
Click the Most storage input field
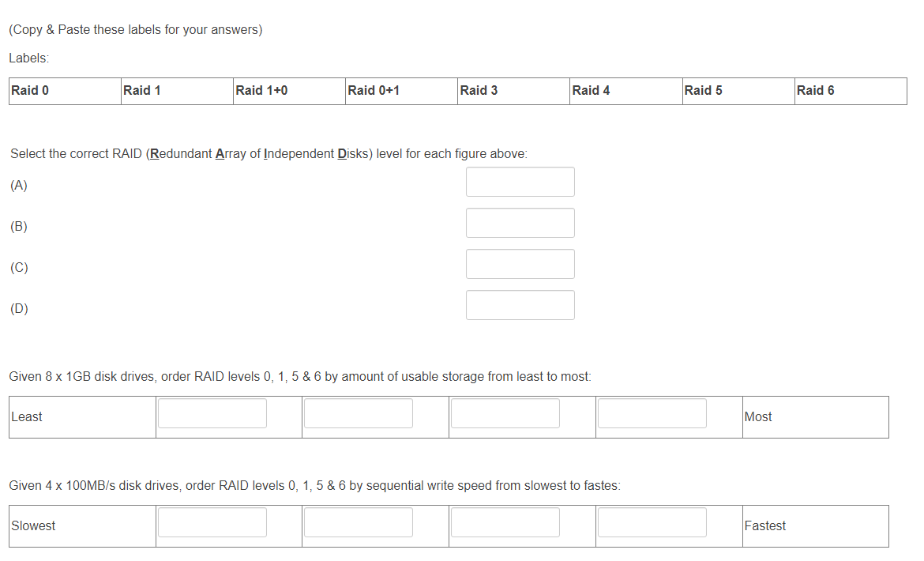(x=652, y=412)
